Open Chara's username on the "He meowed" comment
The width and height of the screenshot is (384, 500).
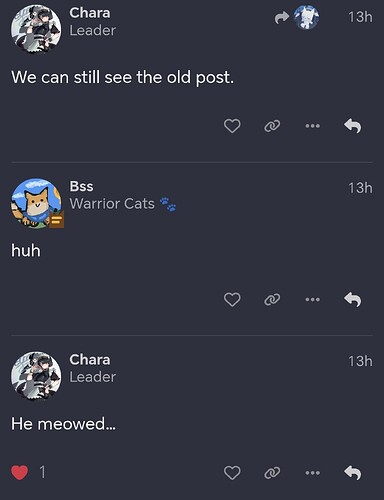(x=90, y=359)
